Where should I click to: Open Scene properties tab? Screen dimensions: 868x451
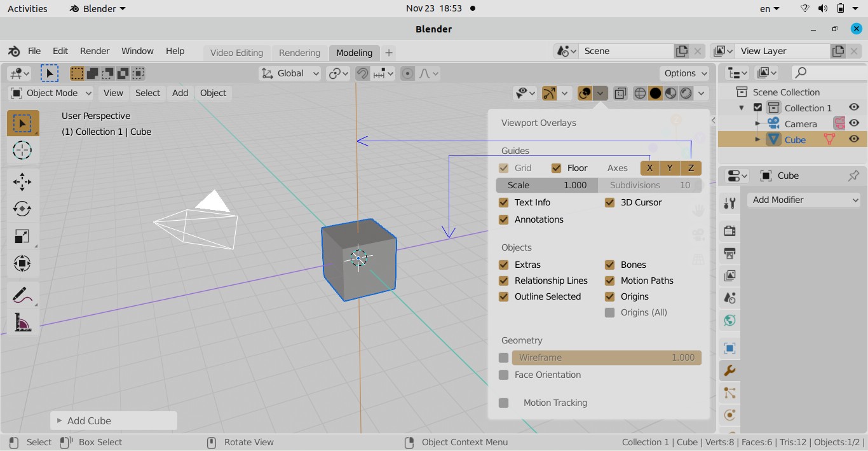click(x=729, y=298)
